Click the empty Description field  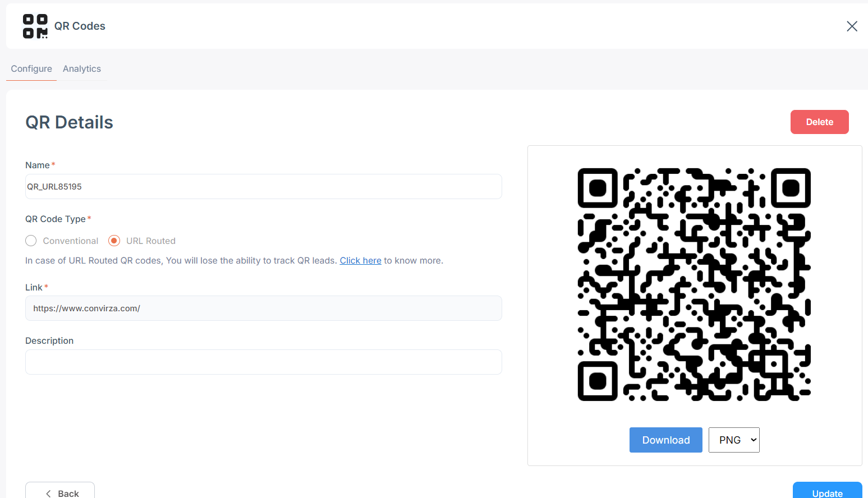(263, 362)
